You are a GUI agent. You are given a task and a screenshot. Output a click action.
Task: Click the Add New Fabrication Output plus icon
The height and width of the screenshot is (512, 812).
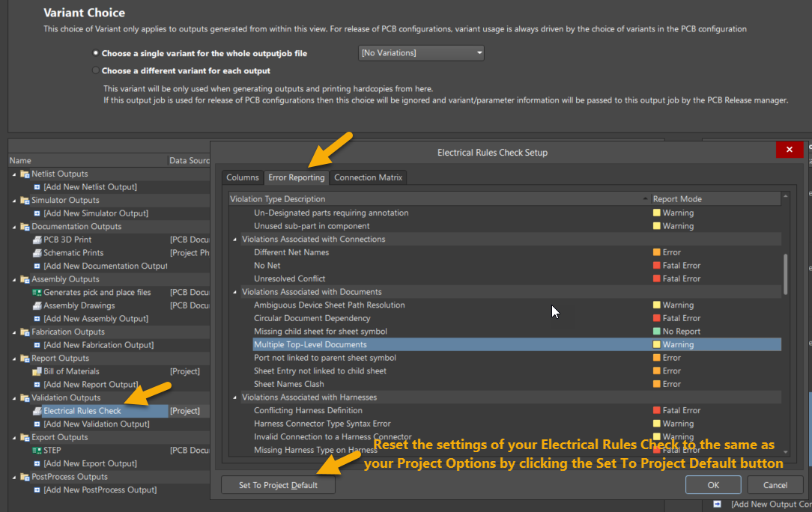[37, 345]
